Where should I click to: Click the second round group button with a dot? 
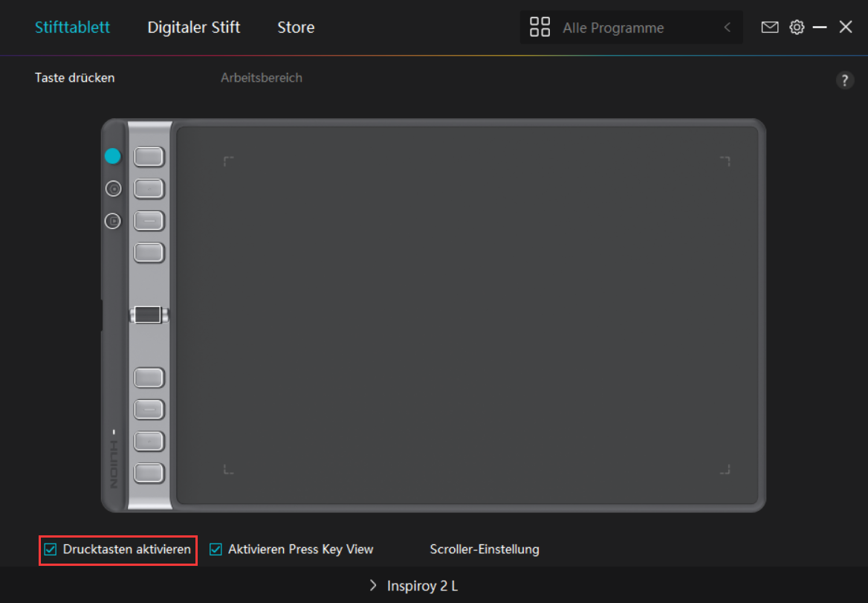113,189
